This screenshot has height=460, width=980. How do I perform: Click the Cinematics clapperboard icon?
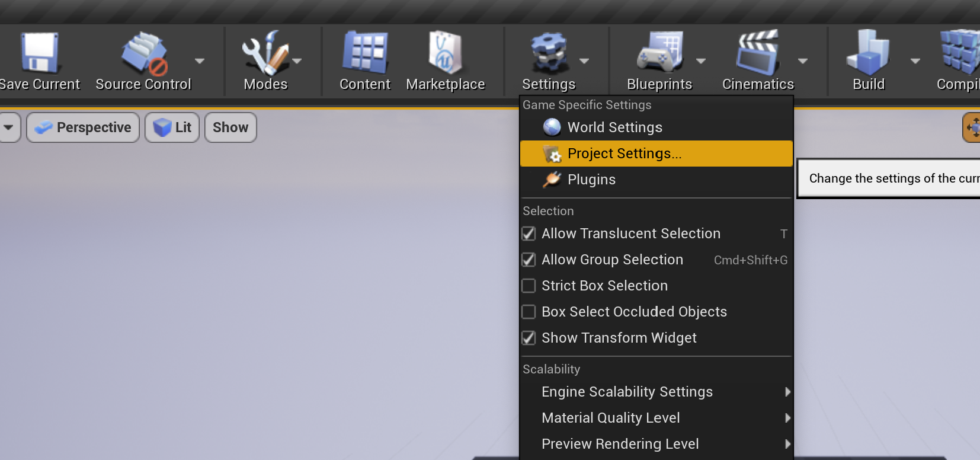point(757,53)
